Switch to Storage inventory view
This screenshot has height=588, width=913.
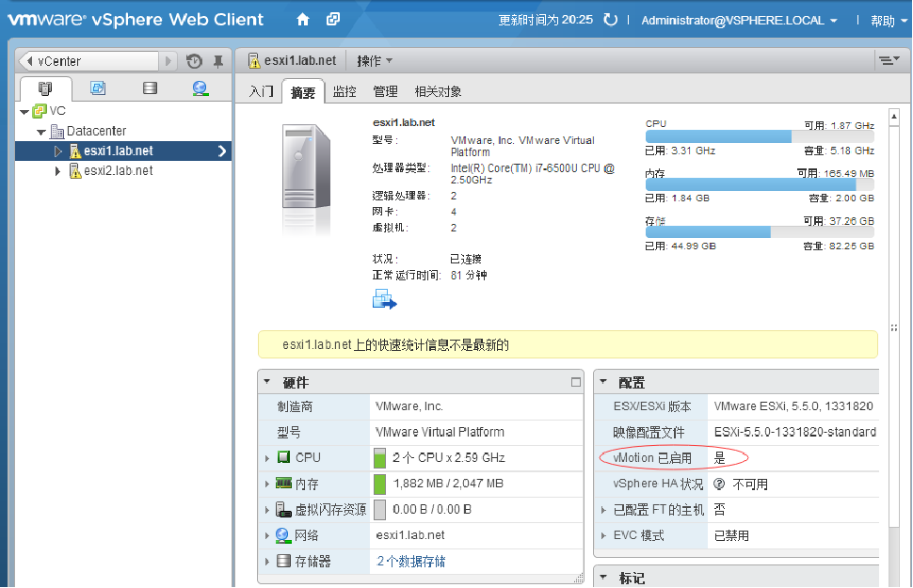point(150,87)
